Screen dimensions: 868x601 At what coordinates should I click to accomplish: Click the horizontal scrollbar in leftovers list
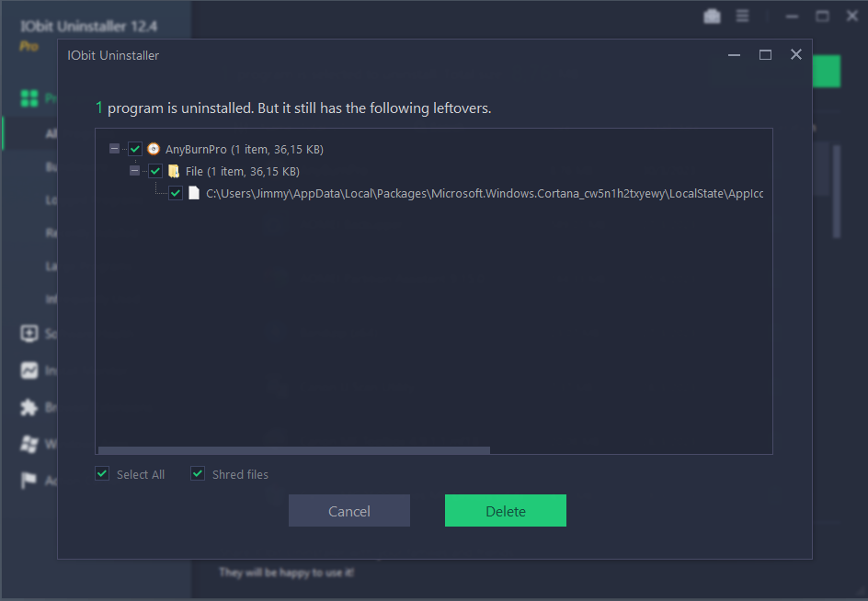[x=294, y=450]
